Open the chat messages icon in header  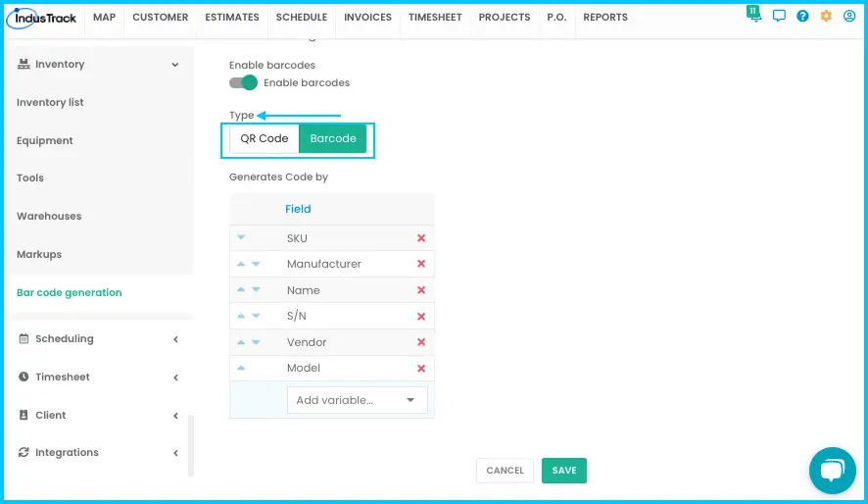[779, 16]
